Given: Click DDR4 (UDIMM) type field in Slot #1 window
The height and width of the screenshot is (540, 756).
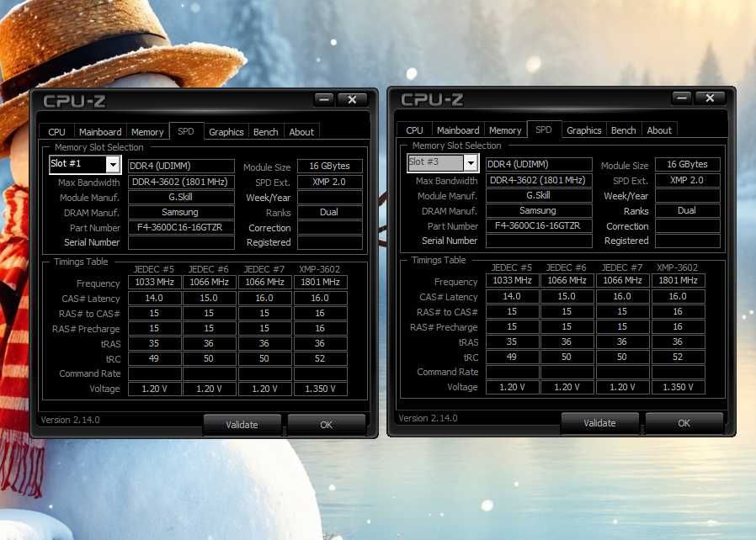Looking at the screenshot, I should pos(181,166).
